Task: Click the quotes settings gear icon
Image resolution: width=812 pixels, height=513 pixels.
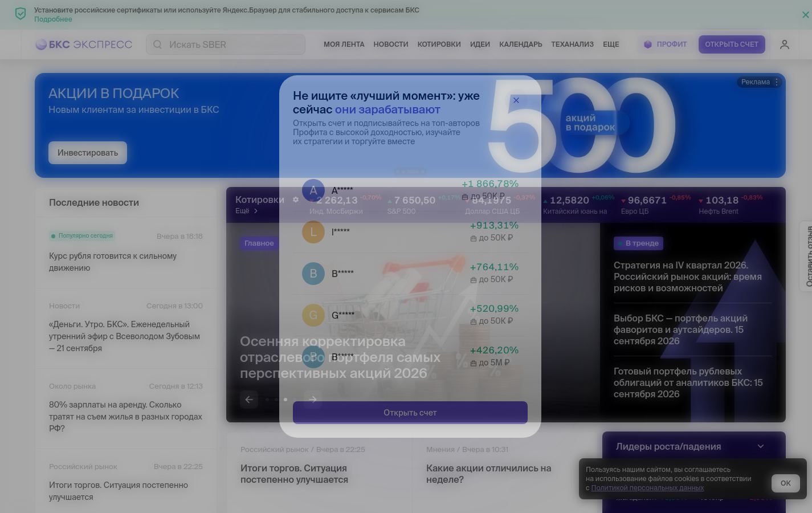Action: 295,199
